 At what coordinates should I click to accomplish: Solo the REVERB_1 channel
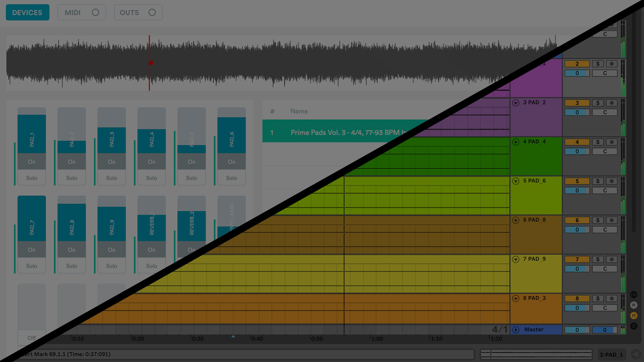(x=152, y=266)
